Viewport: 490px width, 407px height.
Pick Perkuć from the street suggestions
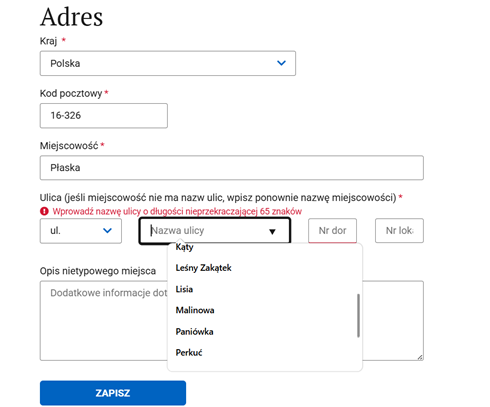189,353
